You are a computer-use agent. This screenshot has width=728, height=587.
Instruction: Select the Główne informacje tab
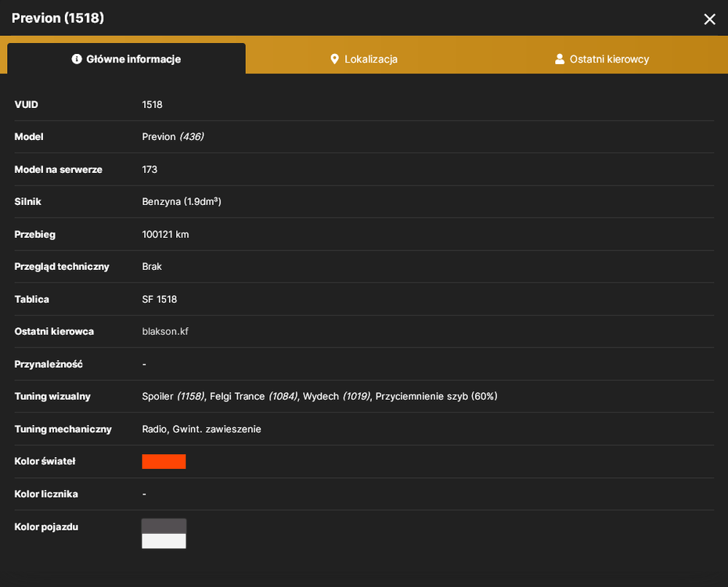click(x=126, y=59)
